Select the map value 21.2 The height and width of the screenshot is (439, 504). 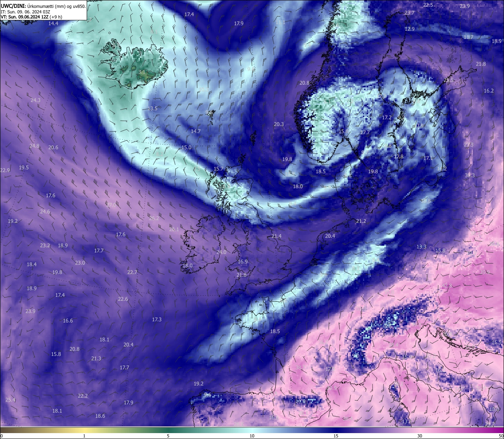[x=361, y=221]
